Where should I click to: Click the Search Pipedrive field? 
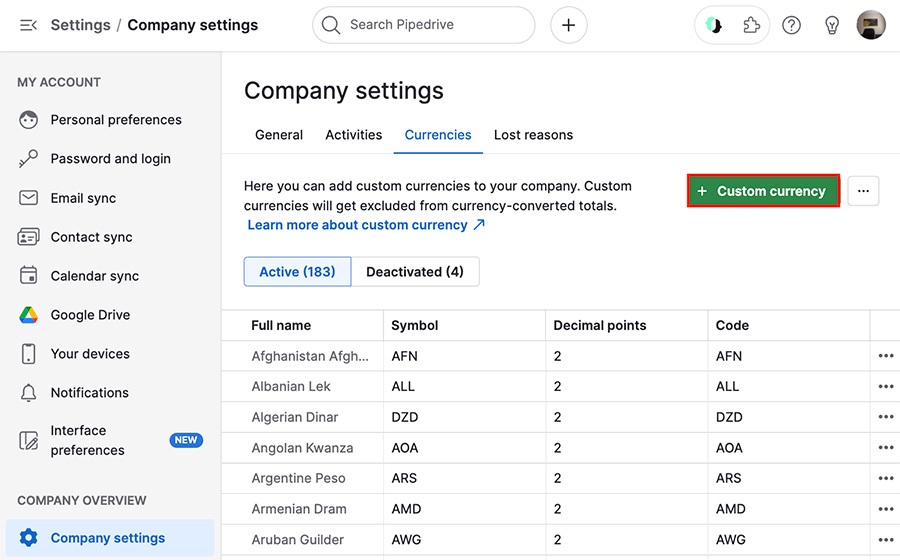coord(424,25)
